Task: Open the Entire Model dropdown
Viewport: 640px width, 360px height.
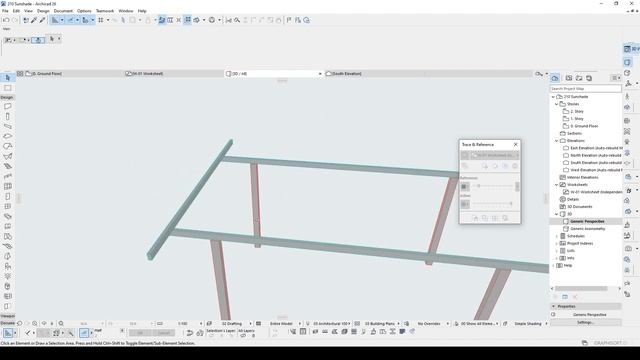Action: point(299,323)
